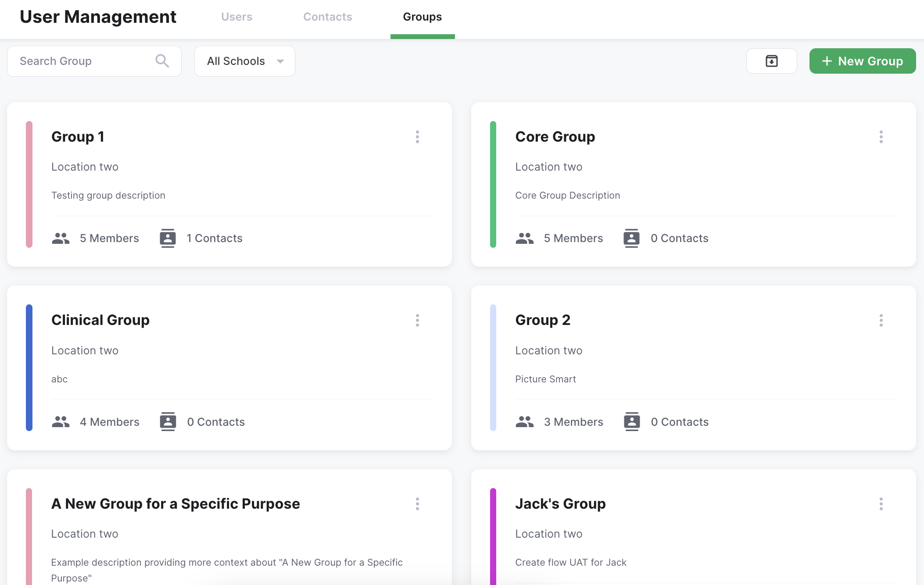The image size is (924, 585).
Task: Click Group 1 members icon
Action: 61,238
